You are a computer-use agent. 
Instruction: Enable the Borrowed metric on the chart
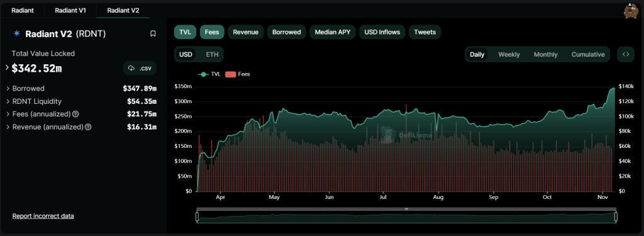286,32
